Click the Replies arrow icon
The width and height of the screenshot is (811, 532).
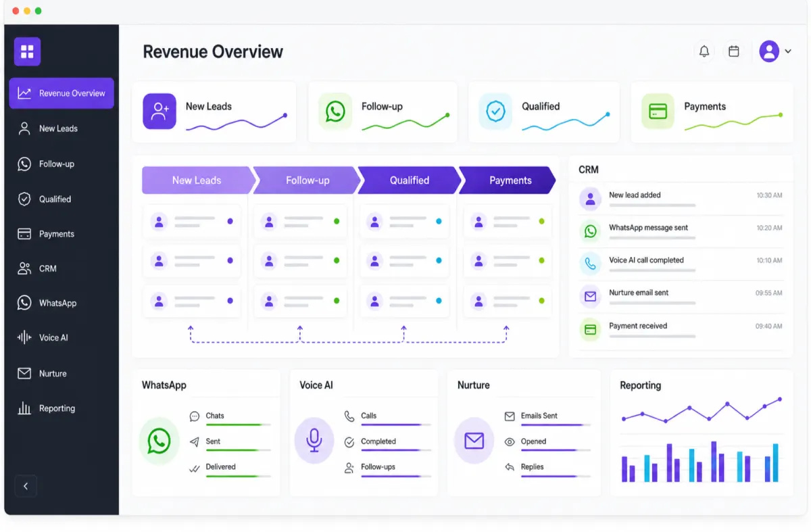510,467
